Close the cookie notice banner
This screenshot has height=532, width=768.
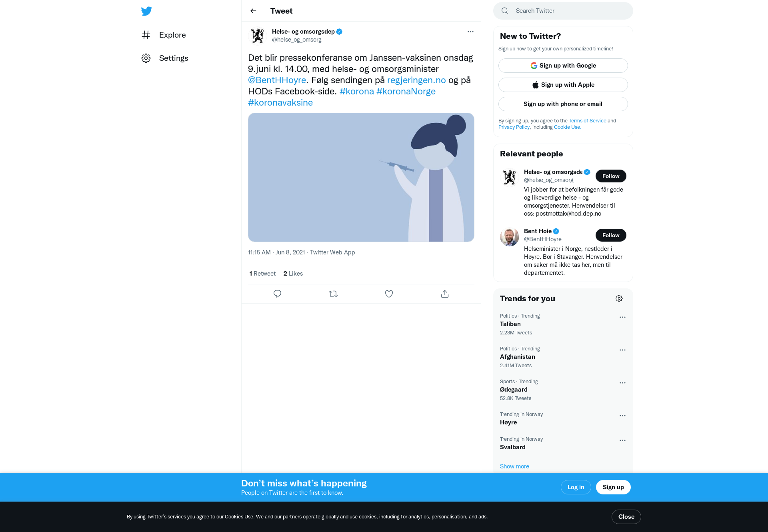coord(626,517)
